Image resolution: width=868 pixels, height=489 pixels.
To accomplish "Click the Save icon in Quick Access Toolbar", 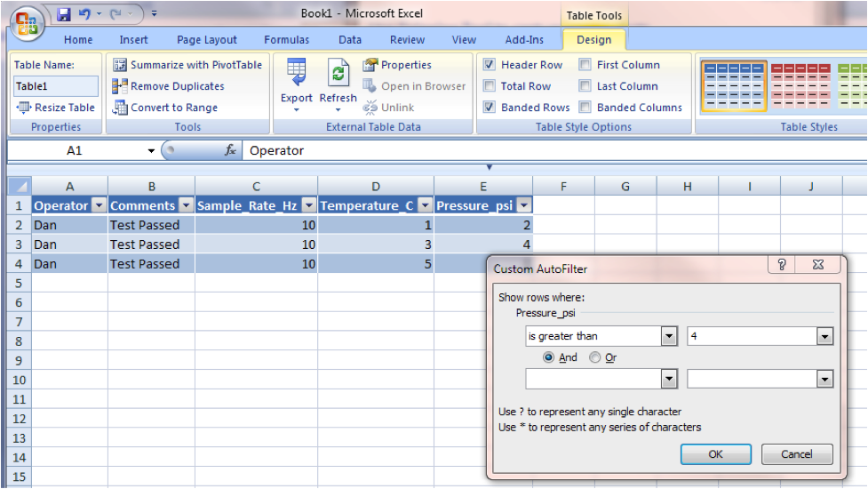I will click(x=64, y=14).
